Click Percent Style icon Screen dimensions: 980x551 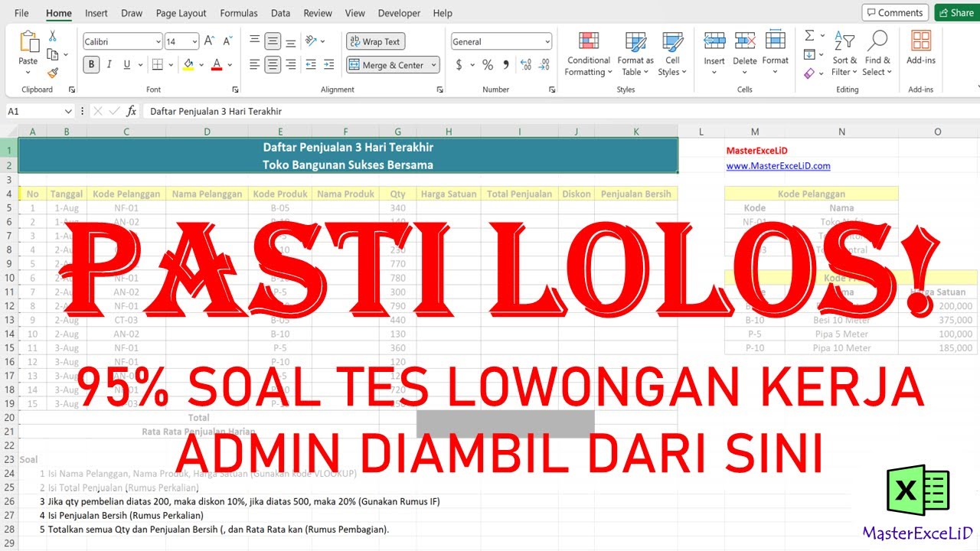[488, 65]
